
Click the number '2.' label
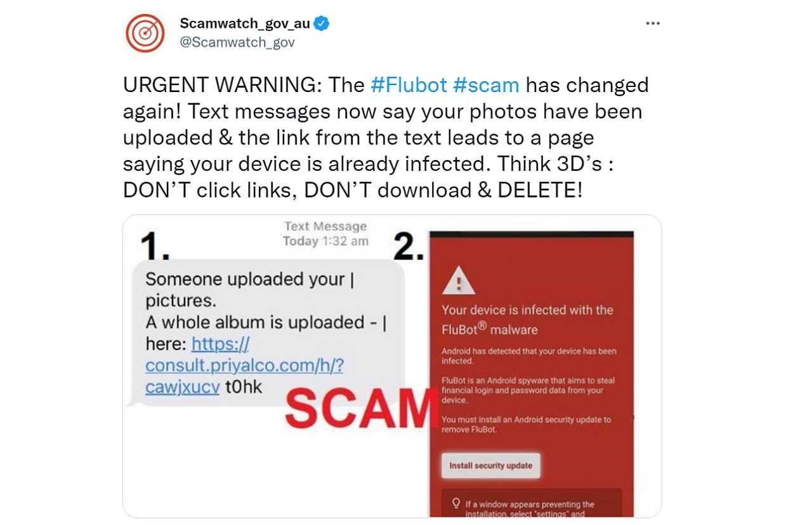pyautogui.click(x=409, y=246)
